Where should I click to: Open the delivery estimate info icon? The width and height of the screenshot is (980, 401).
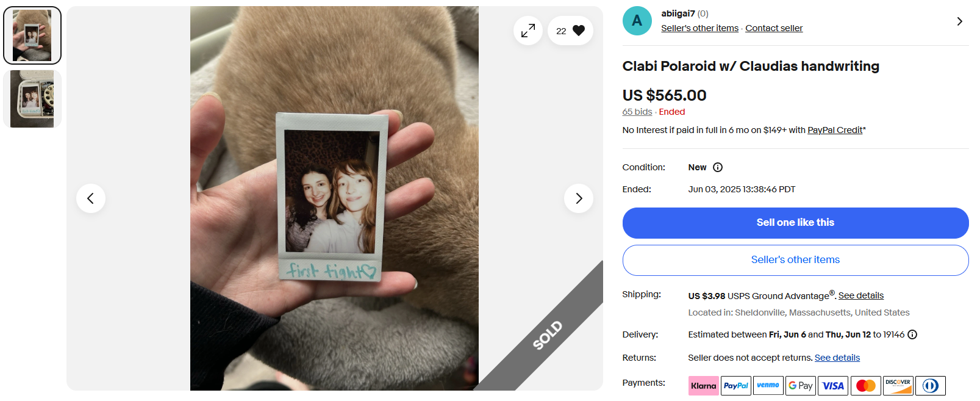coord(912,334)
